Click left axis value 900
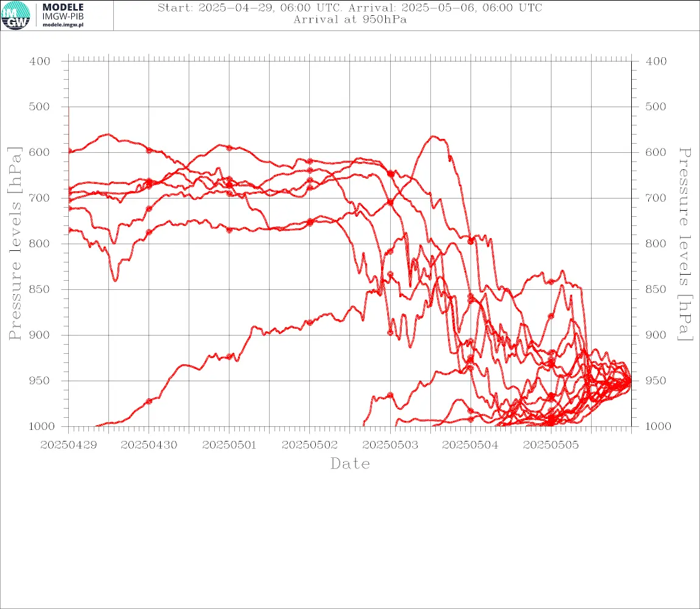The width and height of the screenshot is (700, 609). point(40,335)
